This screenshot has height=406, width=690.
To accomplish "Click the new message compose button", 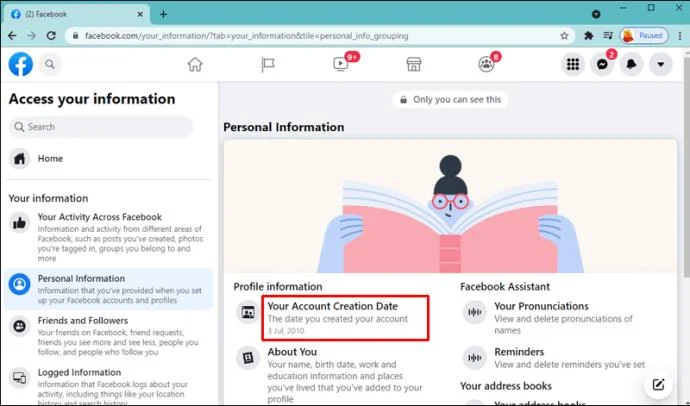I will [x=658, y=384].
